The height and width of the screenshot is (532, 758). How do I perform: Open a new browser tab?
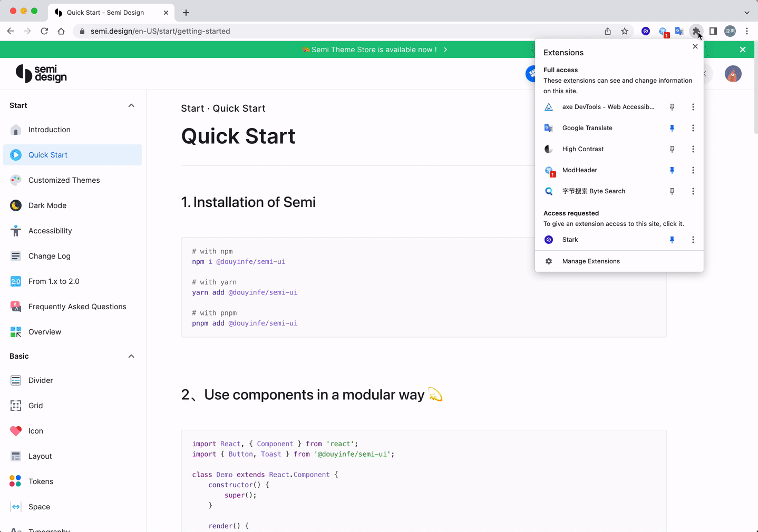pos(186,12)
